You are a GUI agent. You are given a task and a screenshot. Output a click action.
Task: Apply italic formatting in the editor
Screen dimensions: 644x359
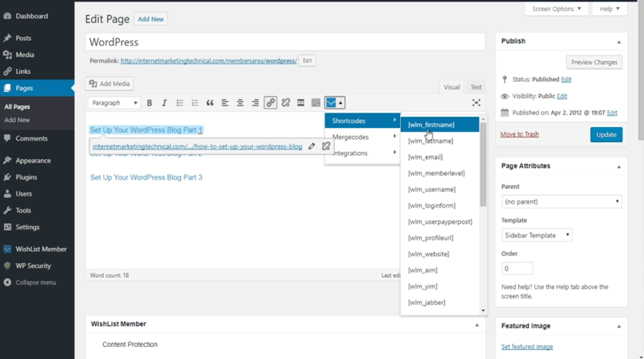(x=164, y=103)
